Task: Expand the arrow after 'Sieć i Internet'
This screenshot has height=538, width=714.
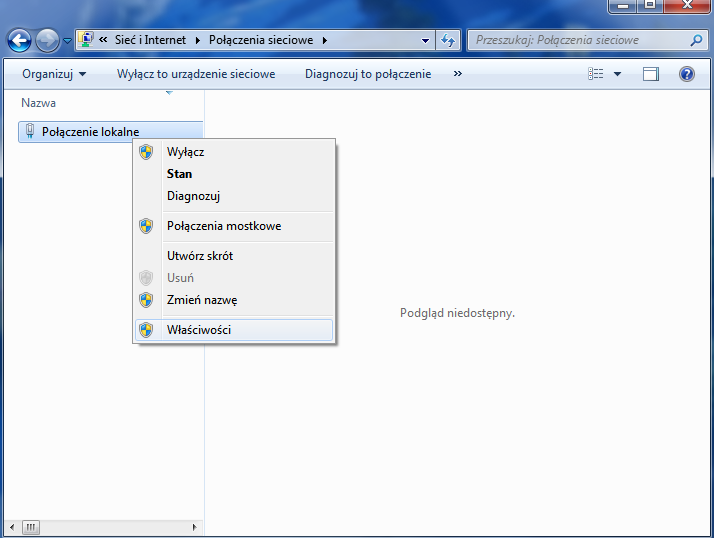Action: click(x=198, y=40)
